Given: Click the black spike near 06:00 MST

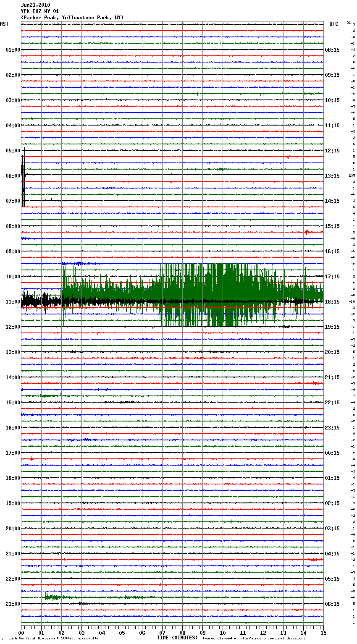Looking at the screenshot, I should coord(23,175).
